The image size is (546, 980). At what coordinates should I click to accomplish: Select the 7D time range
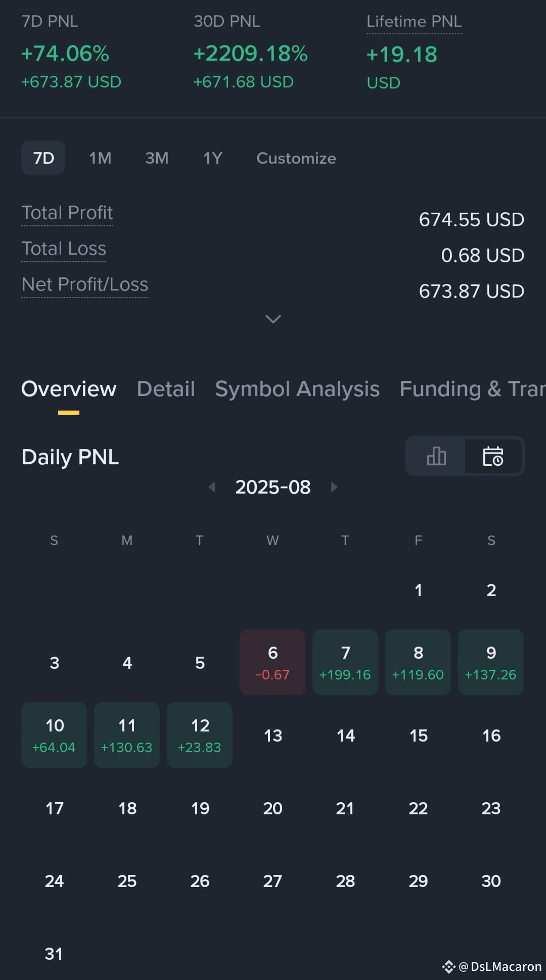(43, 158)
